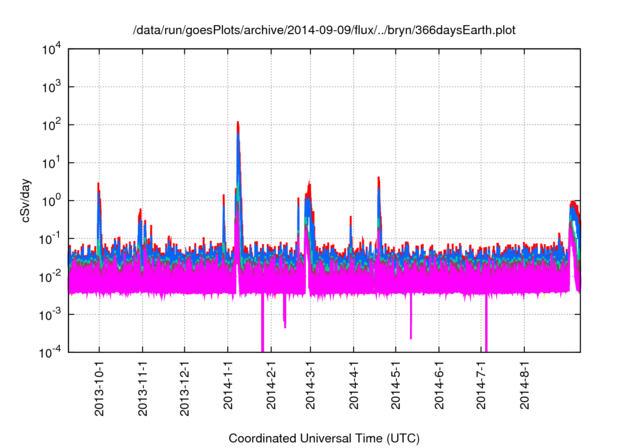Image resolution: width=640 pixels, height=448 pixels.
Task: Select the 2013-11-1 date tick label
Action: (x=141, y=386)
